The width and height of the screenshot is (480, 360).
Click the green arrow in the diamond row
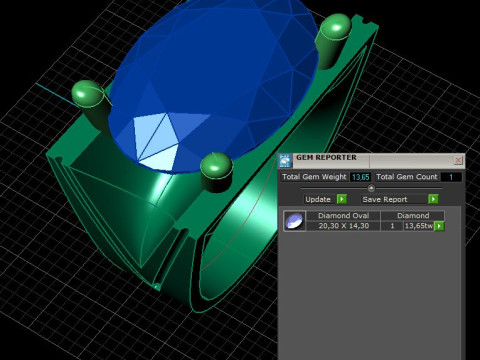(x=439, y=226)
